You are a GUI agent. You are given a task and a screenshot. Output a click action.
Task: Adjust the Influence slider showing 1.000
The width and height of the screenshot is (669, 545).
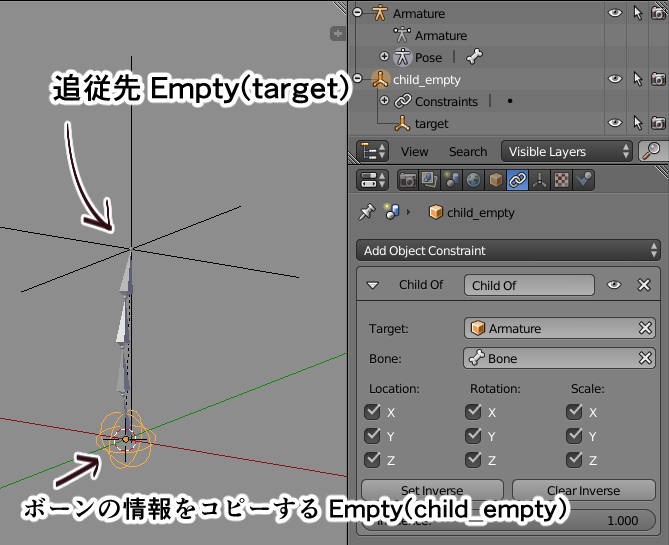pyautogui.click(x=508, y=520)
